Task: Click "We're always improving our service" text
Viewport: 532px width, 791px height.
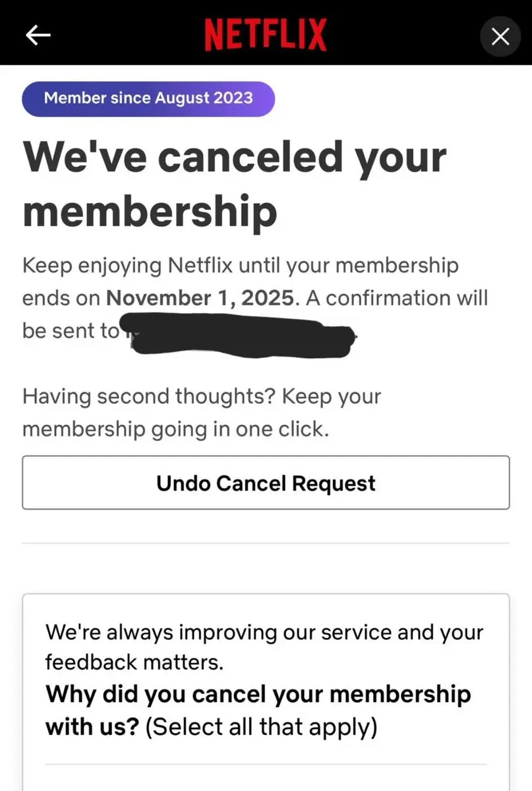Action: pos(264,633)
